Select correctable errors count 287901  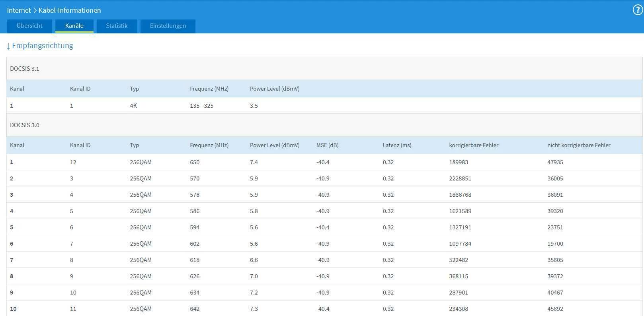pos(459,293)
